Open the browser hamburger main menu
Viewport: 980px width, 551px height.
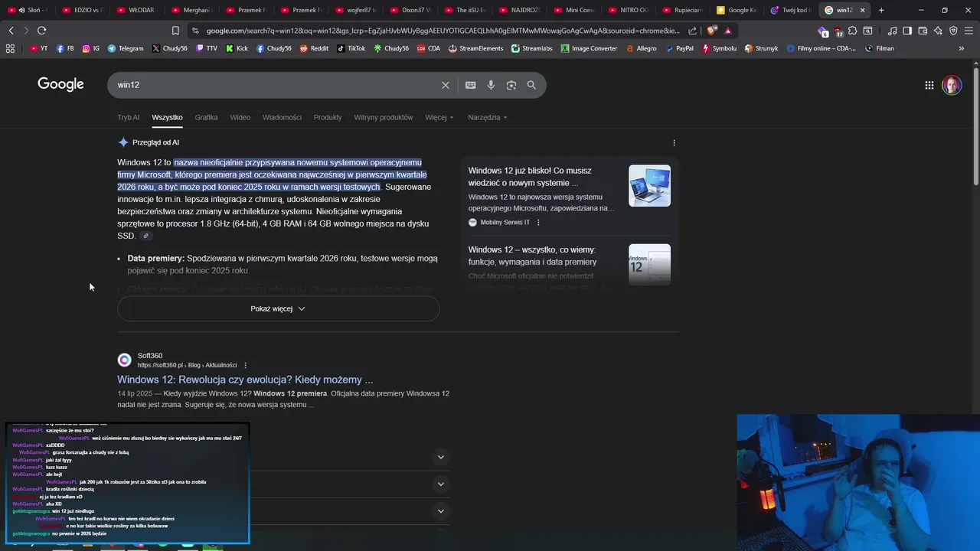point(969,31)
